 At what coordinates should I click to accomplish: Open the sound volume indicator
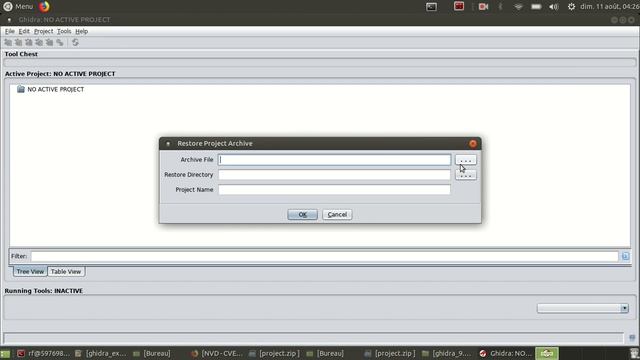pyautogui.click(x=553, y=7)
